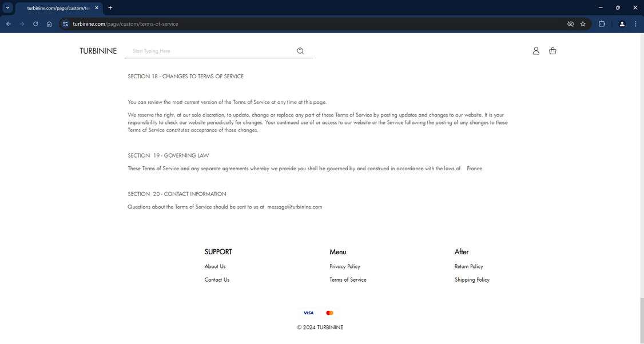The image size is (644, 344).
Task: Click the message@turbinine.com email text
Action: [x=295, y=207]
